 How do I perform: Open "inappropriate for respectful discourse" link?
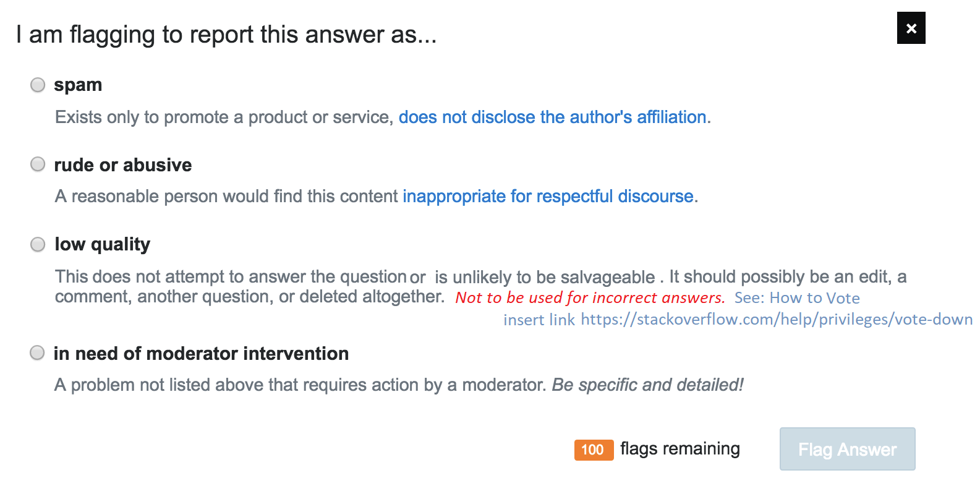(x=548, y=197)
